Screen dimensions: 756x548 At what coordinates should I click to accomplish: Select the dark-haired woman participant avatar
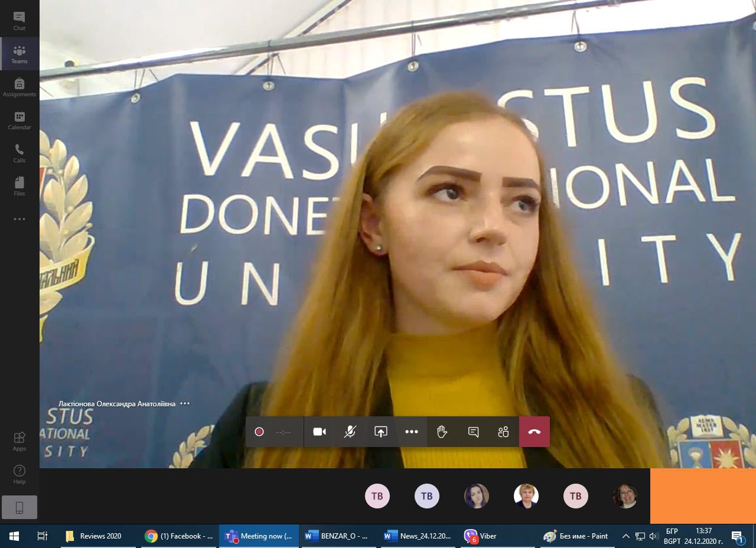(477, 496)
